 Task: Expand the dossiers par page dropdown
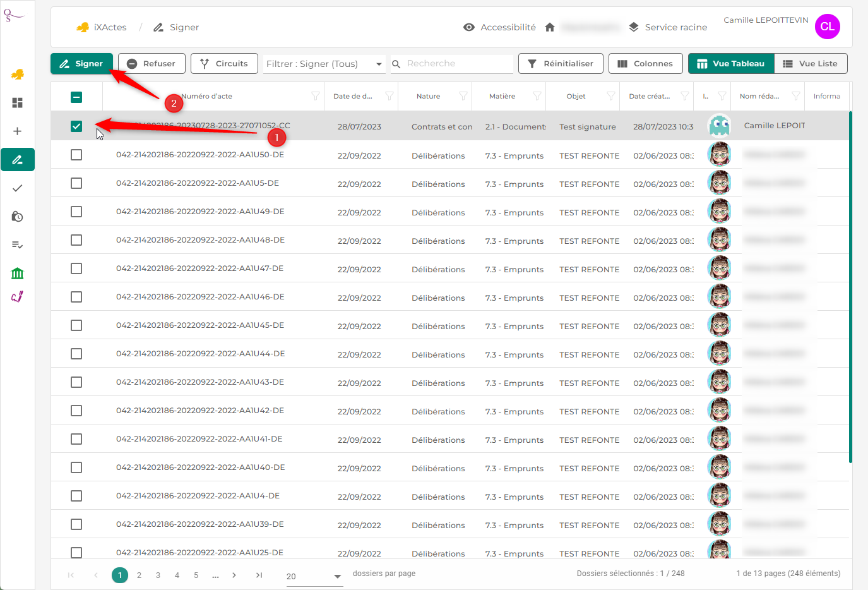click(314, 576)
